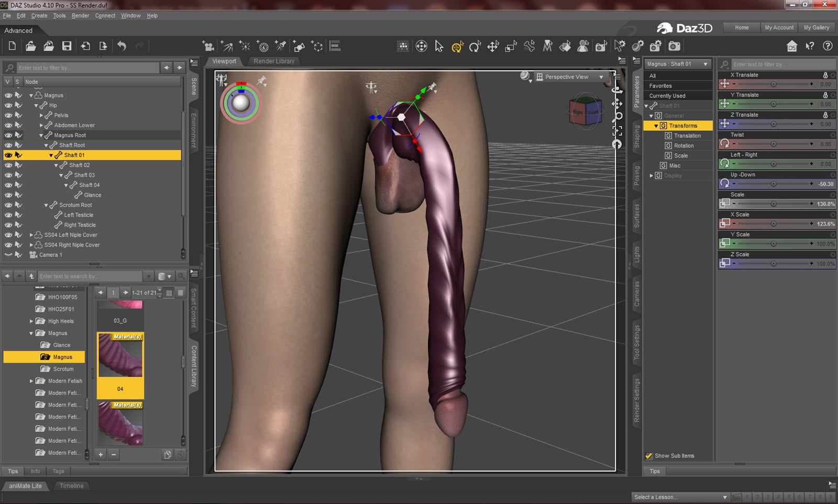Toggle visibility of the Hip node

tap(8, 105)
